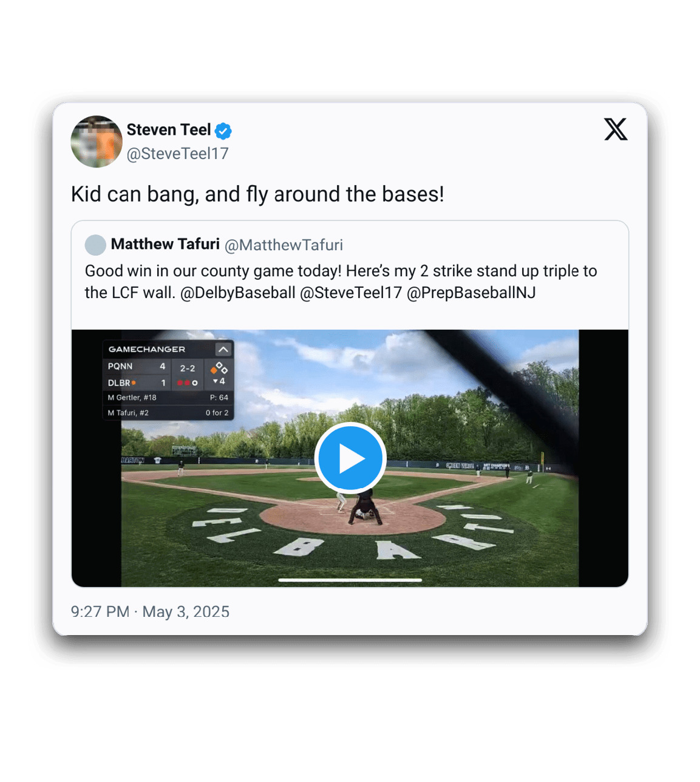The width and height of the screenshot is (700, 782).
Task: Open the @DelbyBaseball mention
Action: tap(237, 293)
